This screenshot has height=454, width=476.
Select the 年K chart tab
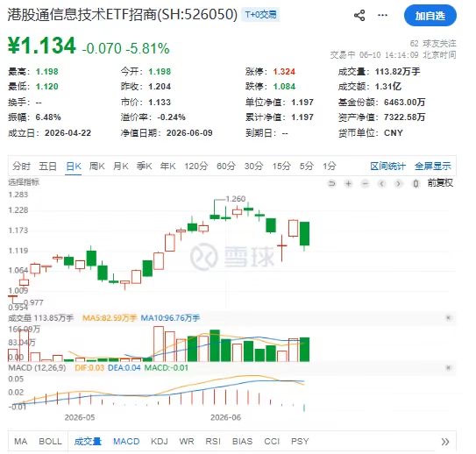click(x=168, y=166)
